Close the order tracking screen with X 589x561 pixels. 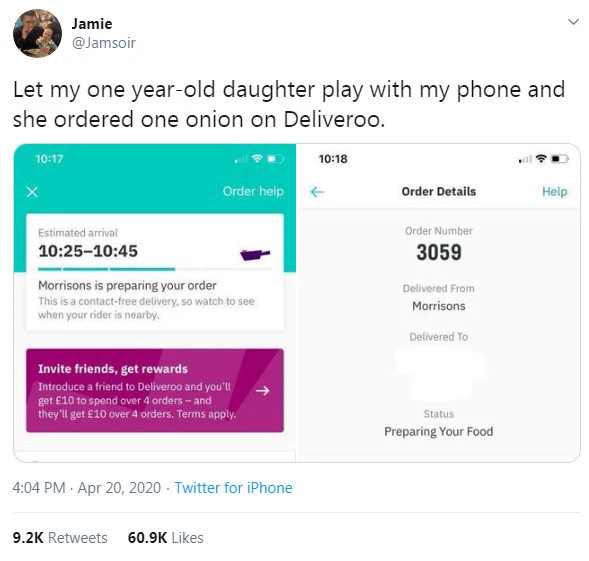pos(32,192)
